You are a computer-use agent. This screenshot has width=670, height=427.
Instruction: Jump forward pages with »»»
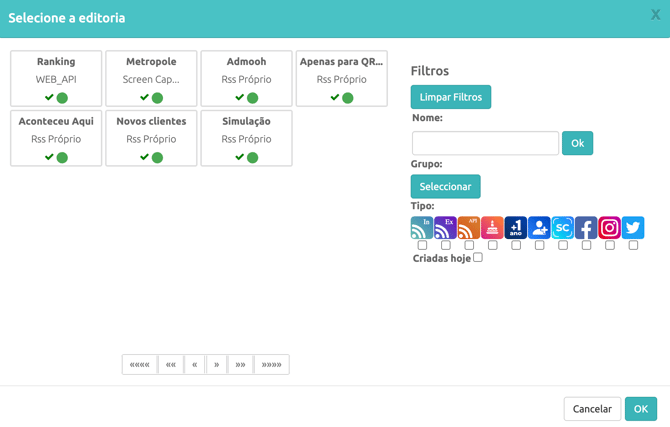pyautogui.click(x=241, y=365)
